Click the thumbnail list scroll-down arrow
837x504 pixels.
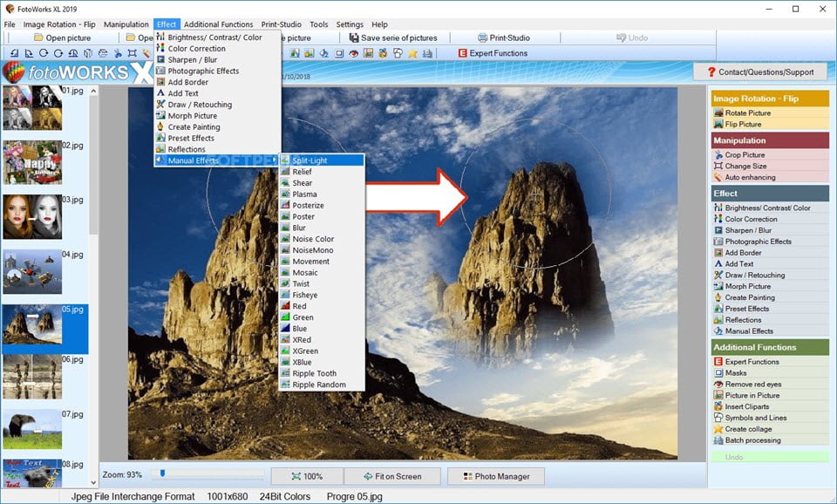tap(93, 483)
